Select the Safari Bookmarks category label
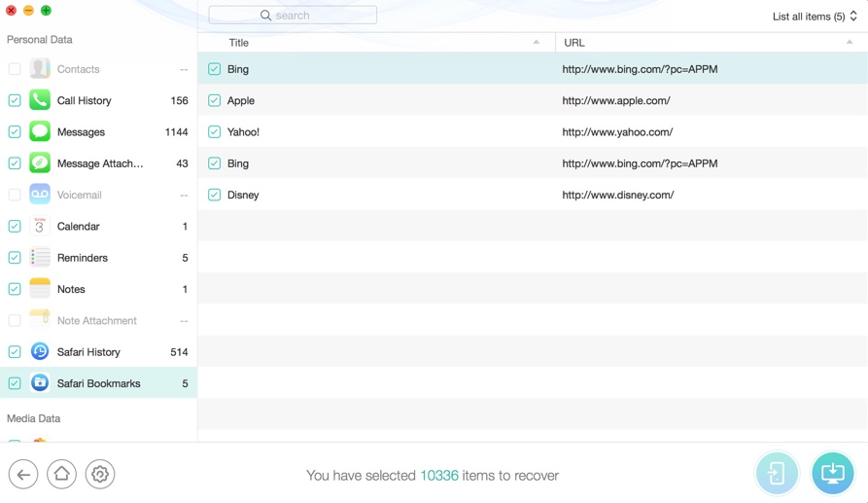 98,382
